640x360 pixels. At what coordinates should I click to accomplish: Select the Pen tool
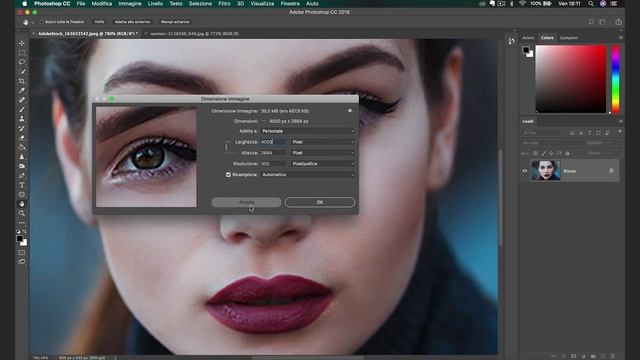[x=22, y=176]
